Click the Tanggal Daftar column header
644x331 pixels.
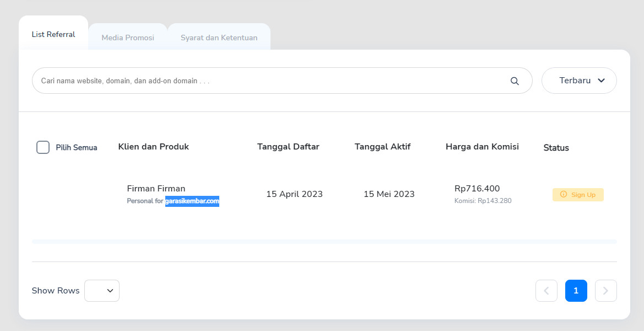288,147
